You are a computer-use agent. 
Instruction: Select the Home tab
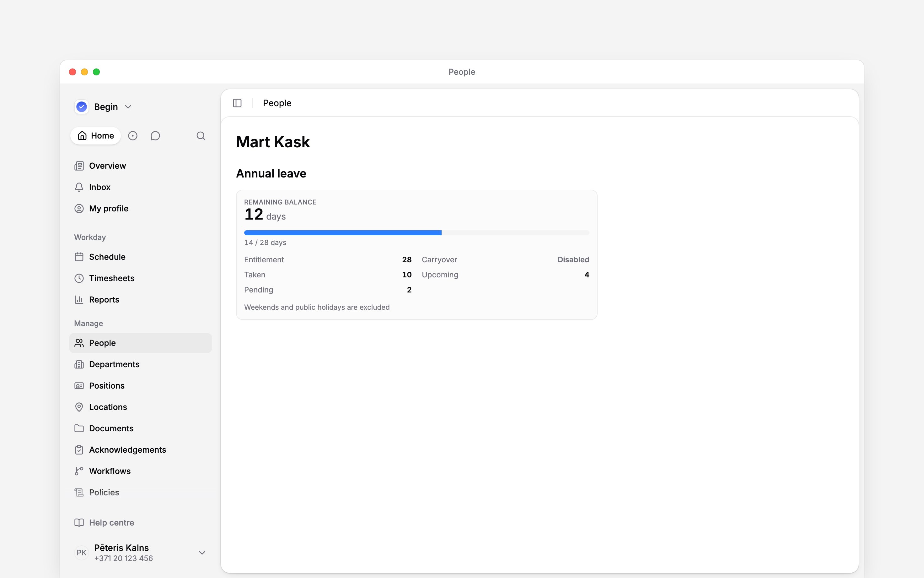(x=95, y=136)
